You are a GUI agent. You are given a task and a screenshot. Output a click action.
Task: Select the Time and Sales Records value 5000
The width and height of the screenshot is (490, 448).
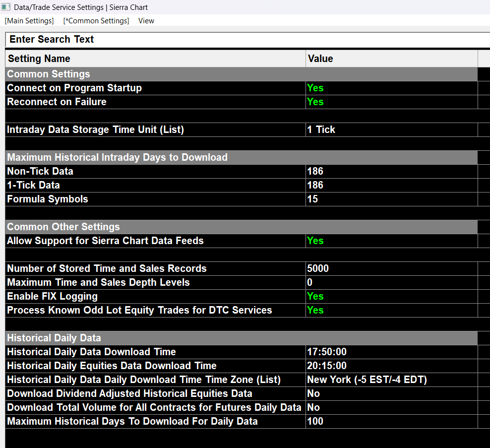coord(392,268)
